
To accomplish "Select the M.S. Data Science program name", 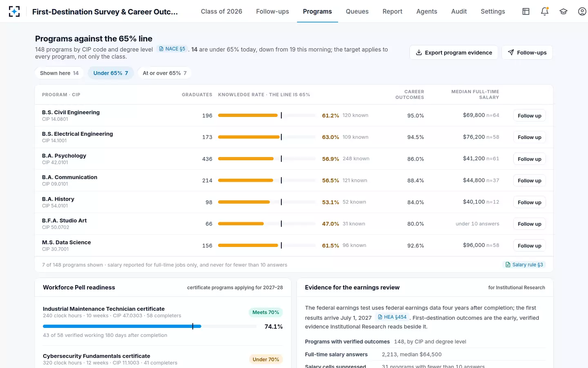I will tap(67, 242).
